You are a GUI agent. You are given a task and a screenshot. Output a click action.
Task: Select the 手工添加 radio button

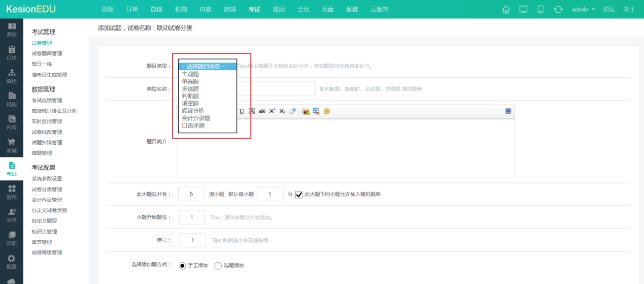pyautogui.click(x=183, y=266)
